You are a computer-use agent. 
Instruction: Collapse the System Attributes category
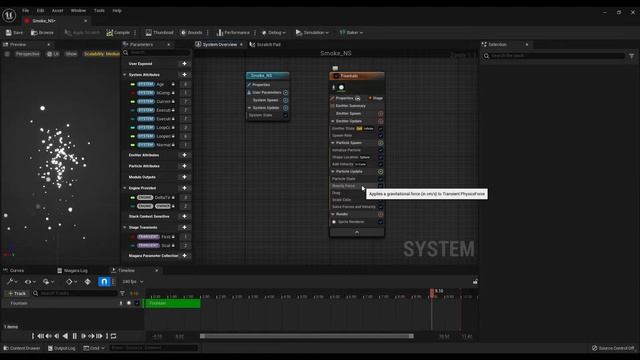click(x=125, y=75)
